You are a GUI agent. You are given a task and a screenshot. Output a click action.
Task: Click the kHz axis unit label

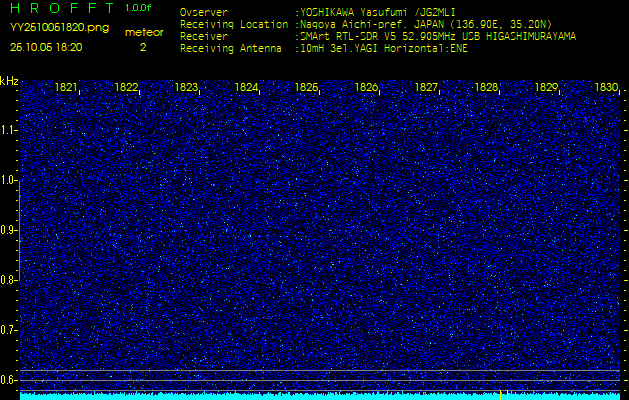tap(9, 81)
